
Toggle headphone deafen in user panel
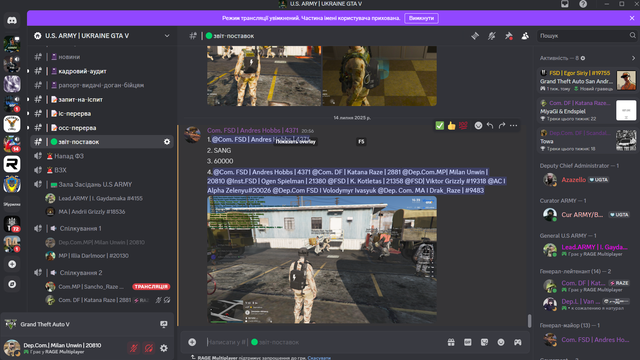click(x=149, y=348)
